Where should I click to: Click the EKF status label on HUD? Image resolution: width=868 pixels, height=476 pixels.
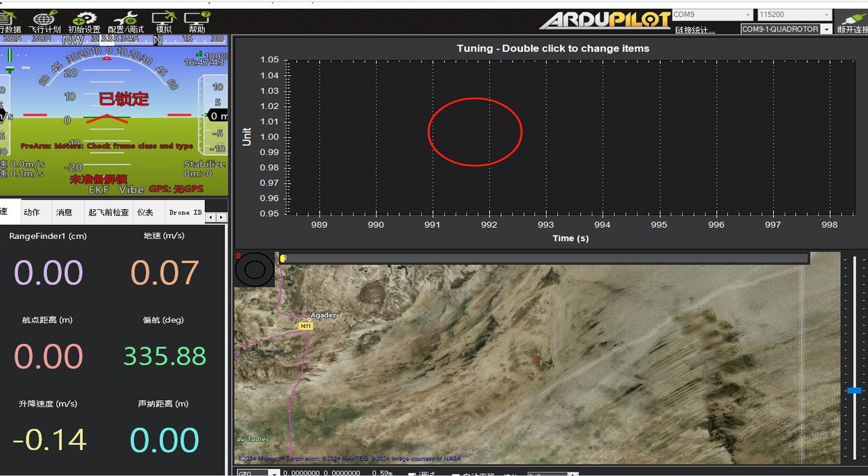point(99,190)
